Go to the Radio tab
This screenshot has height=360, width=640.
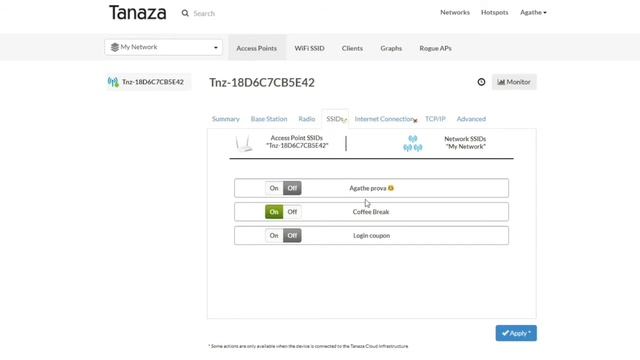pyautogui.click(x=307, y=119)
